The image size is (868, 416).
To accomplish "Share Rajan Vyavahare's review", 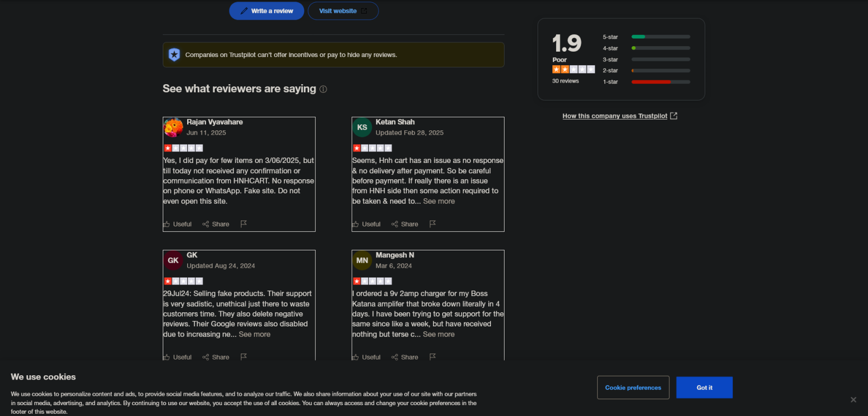I will coord(216,224).
